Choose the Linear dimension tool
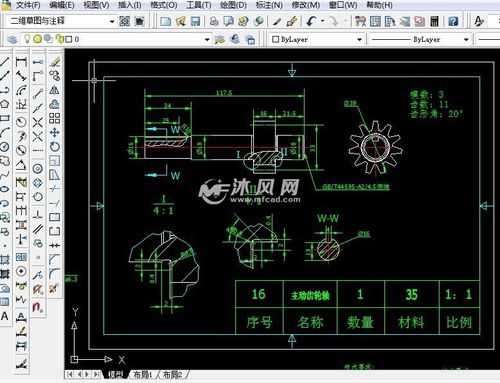Viewport: 500px width, 383px height. (21, 62)
